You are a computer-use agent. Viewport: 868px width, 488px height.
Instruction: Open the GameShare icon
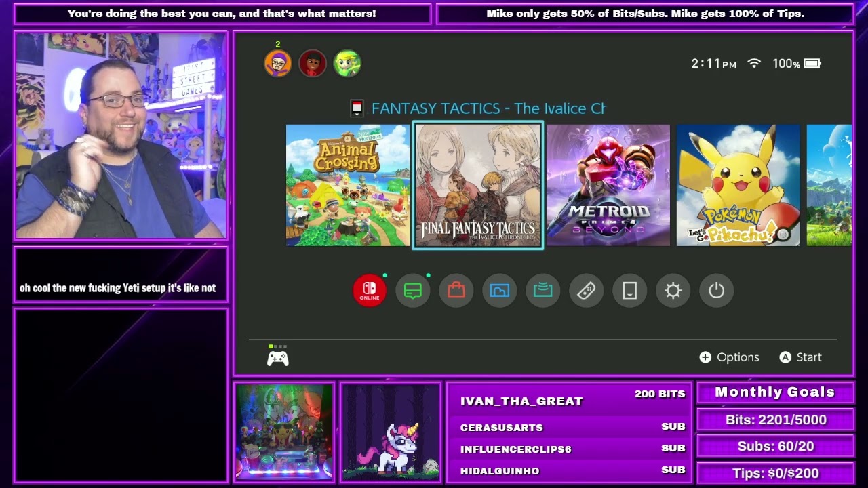[x=543, y=291]
